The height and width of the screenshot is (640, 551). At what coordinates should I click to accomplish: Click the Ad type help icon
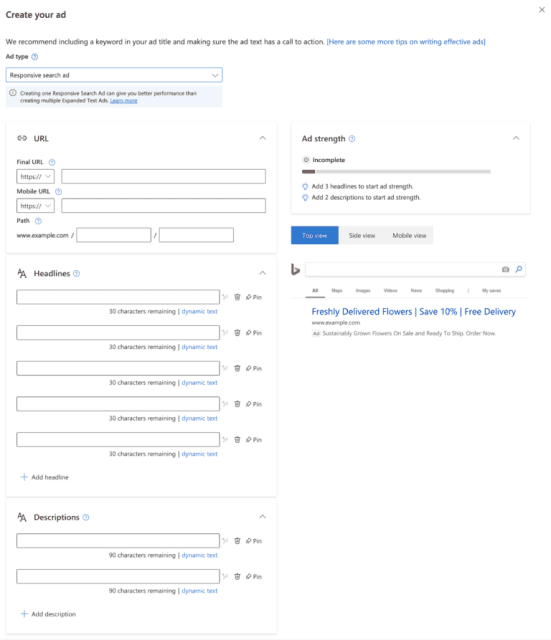pyautogui.click(x=35, y=57)
